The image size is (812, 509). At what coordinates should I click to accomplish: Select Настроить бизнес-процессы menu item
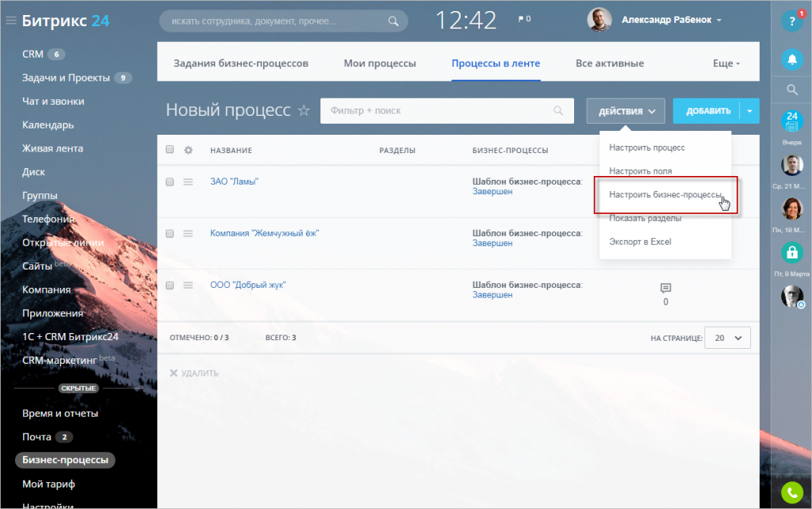tap(665, 195)
